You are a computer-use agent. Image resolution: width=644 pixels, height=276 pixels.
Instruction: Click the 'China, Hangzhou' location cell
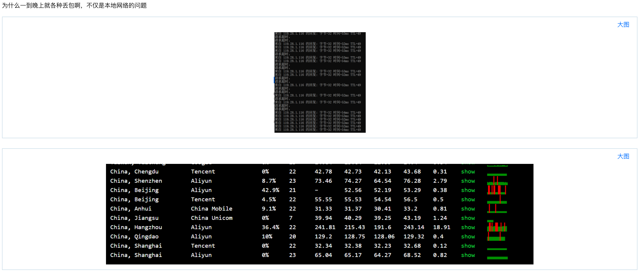click(136, 227)
